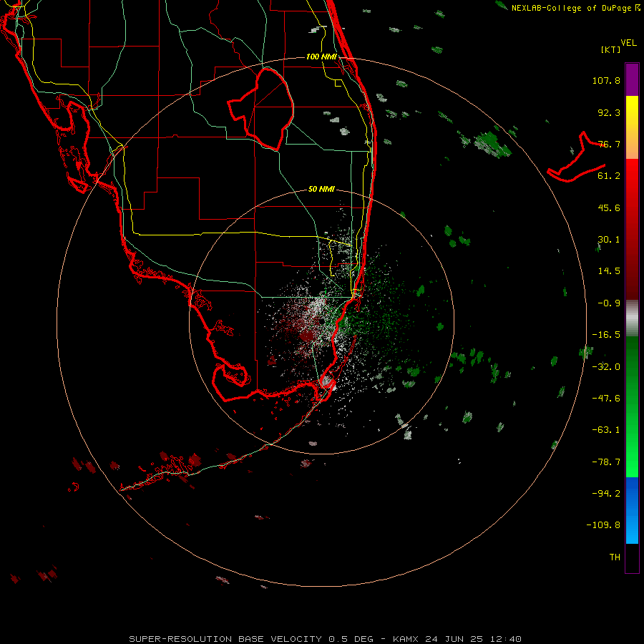Click the 76.7 velocity scale value

tap(609, 144)
